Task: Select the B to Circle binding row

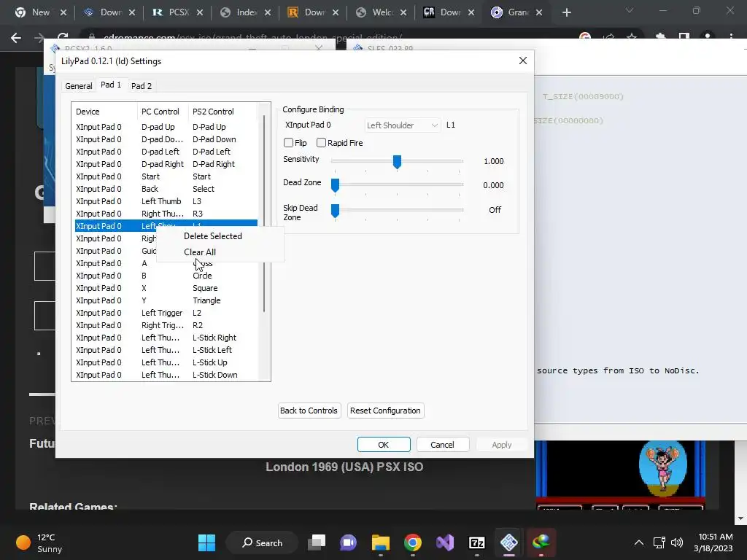Action: pos(166,276)
